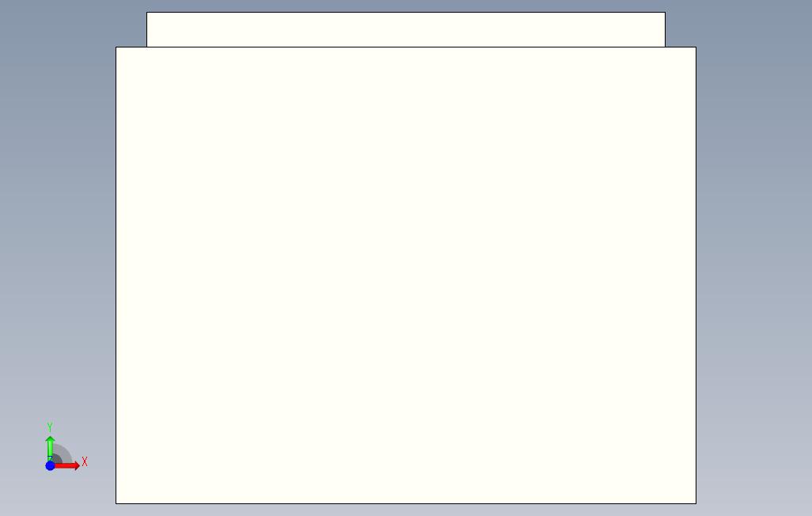This screenshot has width=812, height=516.
Task: Select the large front rectangular face
Action: tap(406, 275)
